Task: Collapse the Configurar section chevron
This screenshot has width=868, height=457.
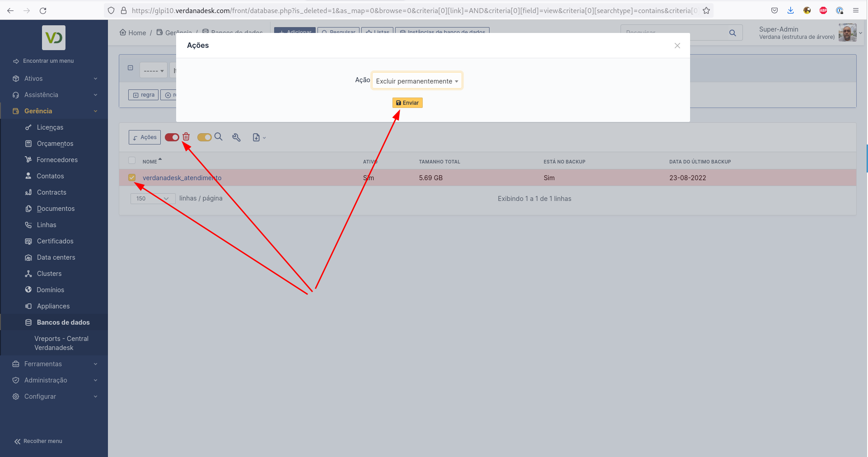Action: [x=95, y=396]
